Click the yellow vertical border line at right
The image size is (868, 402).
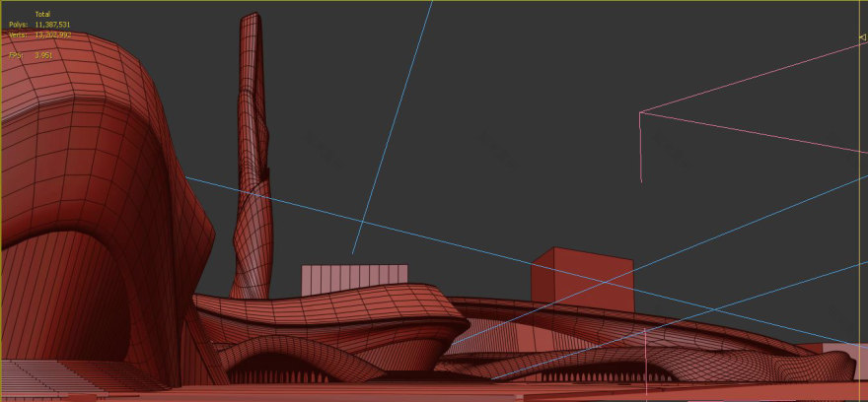(865, 197)
